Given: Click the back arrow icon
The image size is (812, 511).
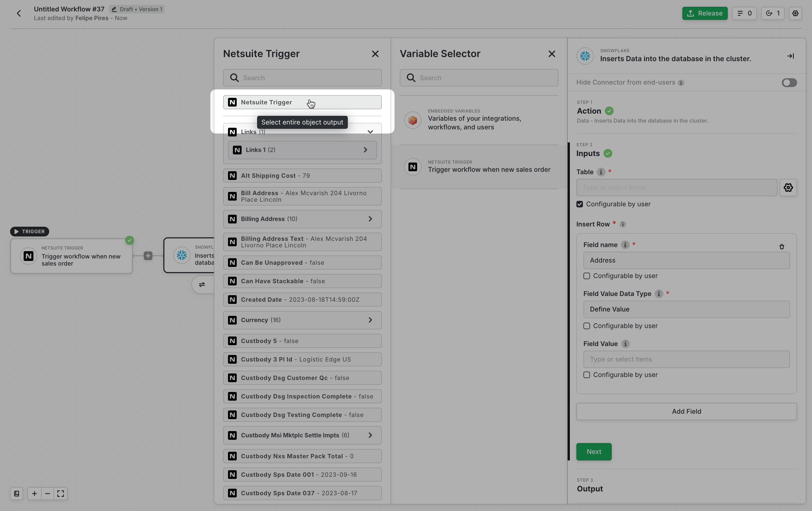Looking at the screenshot, I should (19, 14).
